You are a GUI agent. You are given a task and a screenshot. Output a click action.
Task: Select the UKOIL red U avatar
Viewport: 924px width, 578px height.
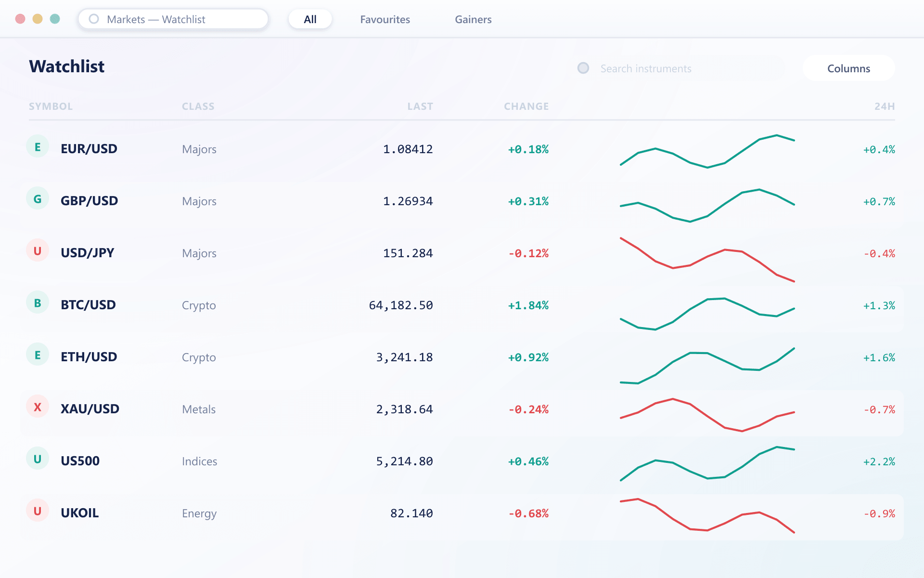click(x=38, y=511)
